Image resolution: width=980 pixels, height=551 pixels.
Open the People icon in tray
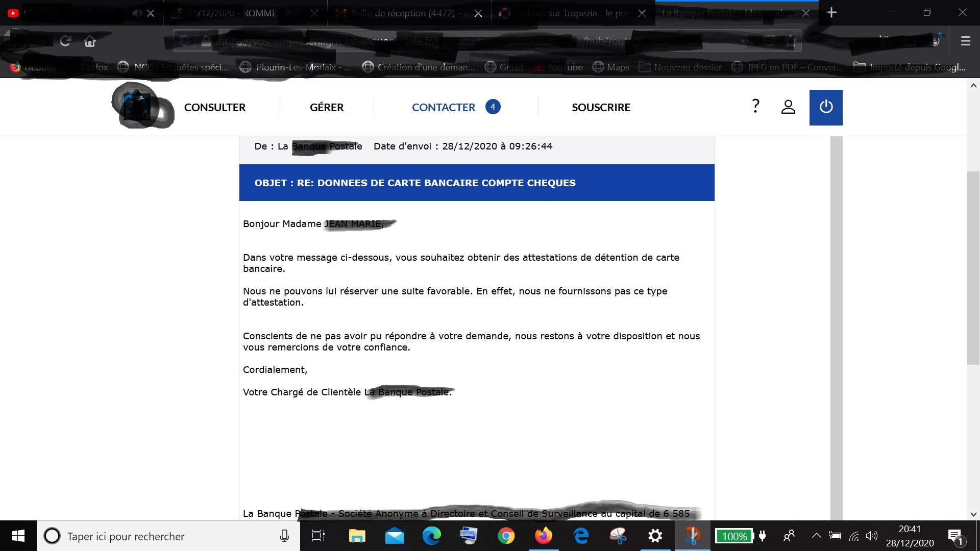pos(789,536)
